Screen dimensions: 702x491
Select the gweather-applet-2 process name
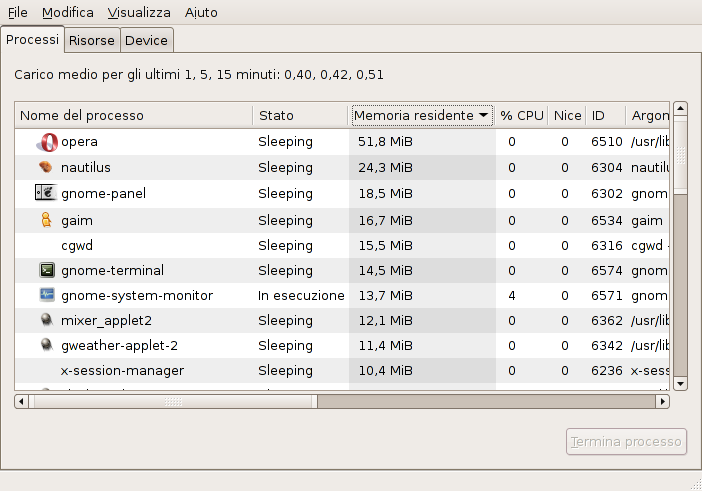click(x=119, y=346)
